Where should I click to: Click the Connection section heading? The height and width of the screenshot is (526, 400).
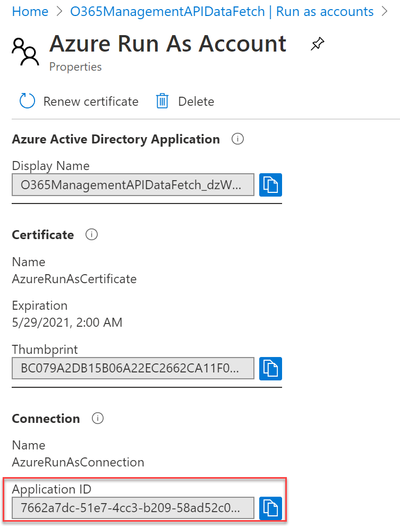pos(46,418)
